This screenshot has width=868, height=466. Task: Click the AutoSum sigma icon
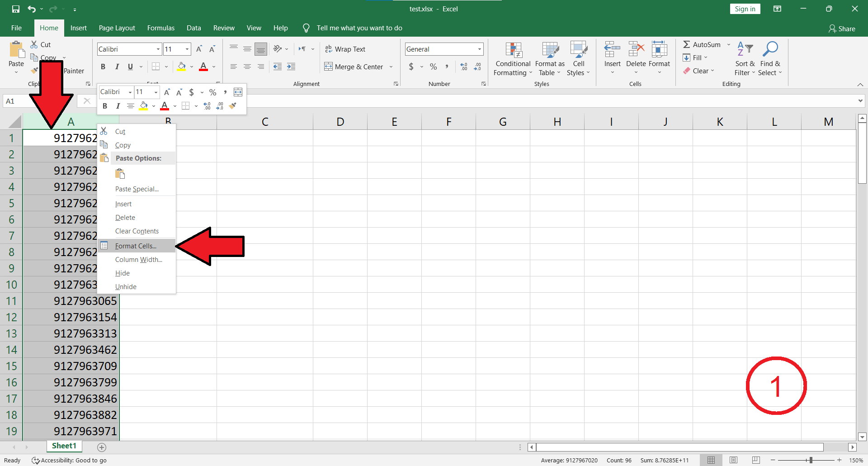point(687,44)
